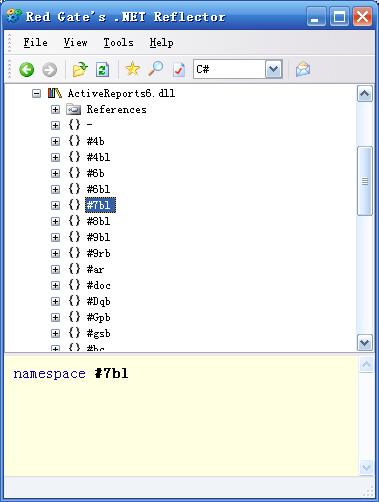
Task: Click the Reflector app icon in title bar
Action: click(14, 16)
